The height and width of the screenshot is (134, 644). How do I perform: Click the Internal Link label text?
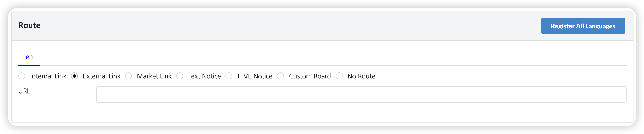[48, 76]
